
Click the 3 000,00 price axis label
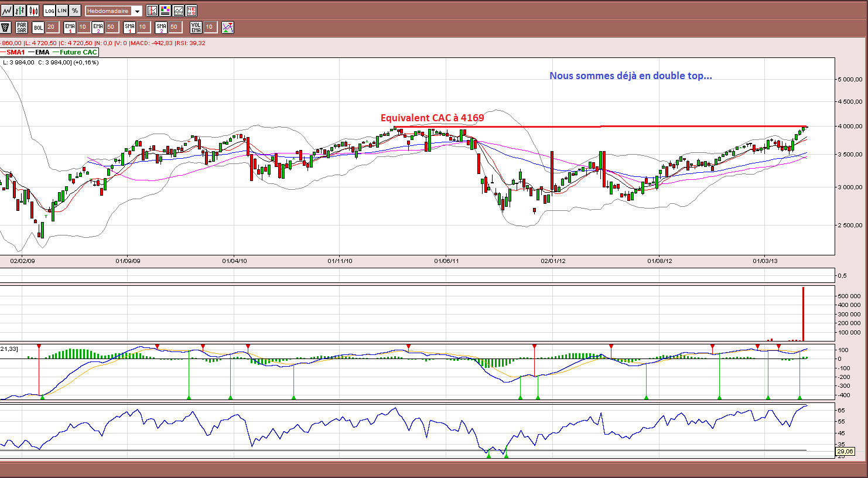pos(850,187)
